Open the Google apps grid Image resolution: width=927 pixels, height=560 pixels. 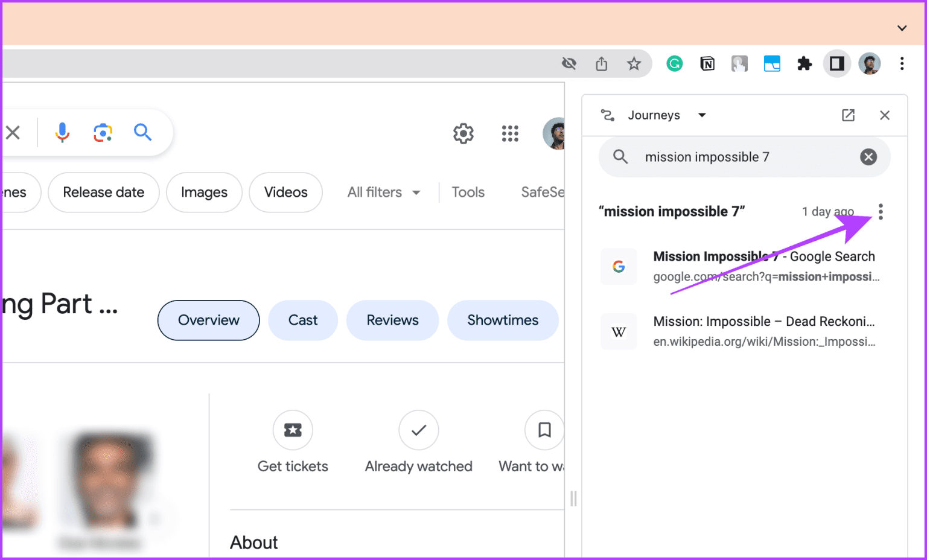(510, 133)
